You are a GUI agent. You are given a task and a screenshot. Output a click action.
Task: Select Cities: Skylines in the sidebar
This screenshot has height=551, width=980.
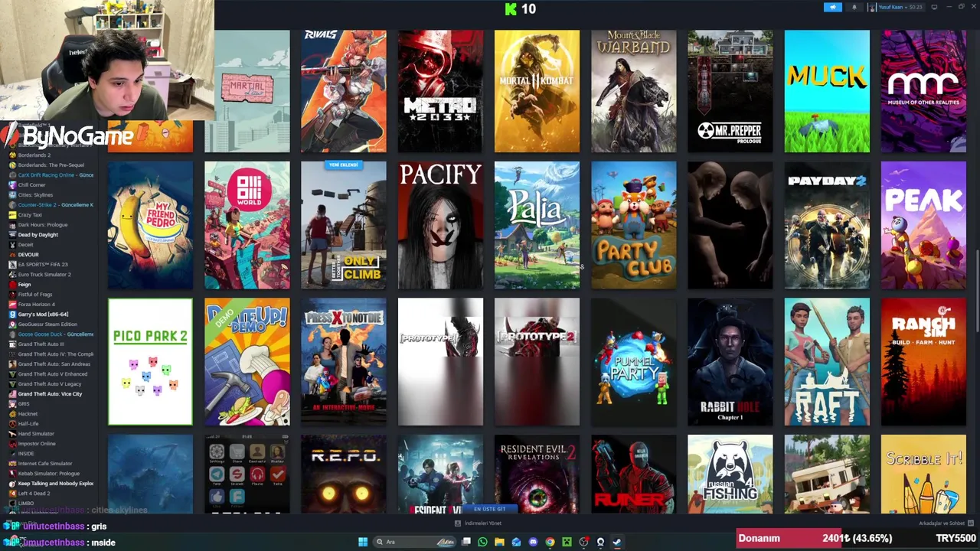tap(35, 195)
